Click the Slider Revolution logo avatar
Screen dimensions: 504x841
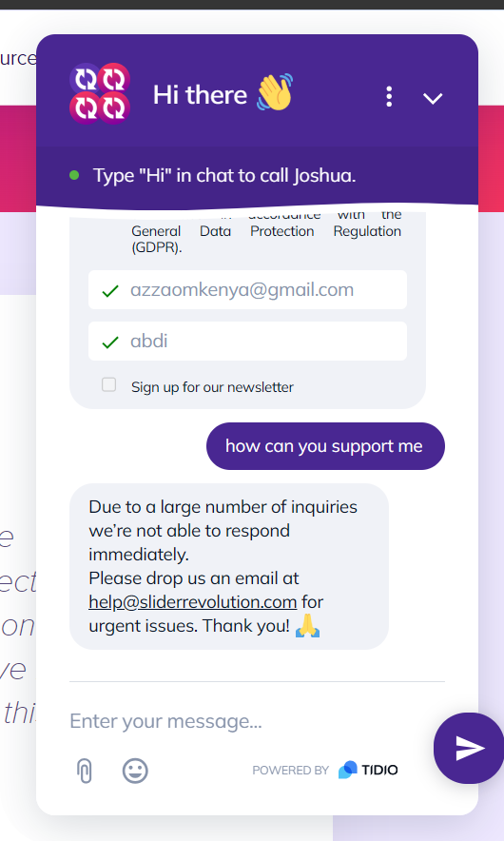100,93
